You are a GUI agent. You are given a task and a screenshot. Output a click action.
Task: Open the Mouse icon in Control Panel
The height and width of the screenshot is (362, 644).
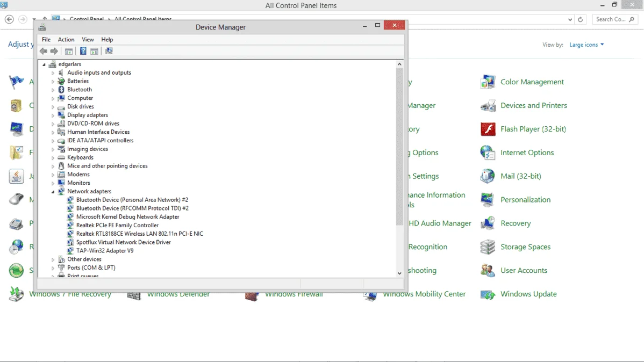[17, 200]
